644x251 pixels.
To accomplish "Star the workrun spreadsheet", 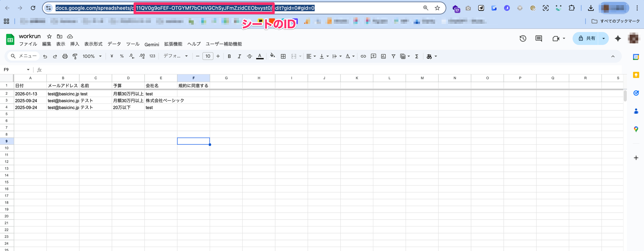I will click(x=49, y=36).
